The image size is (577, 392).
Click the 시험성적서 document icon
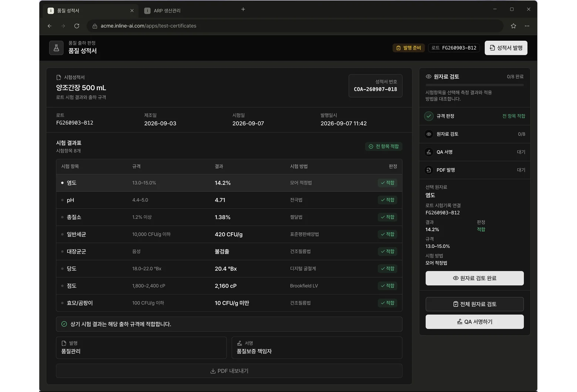(x=58, y=77)
